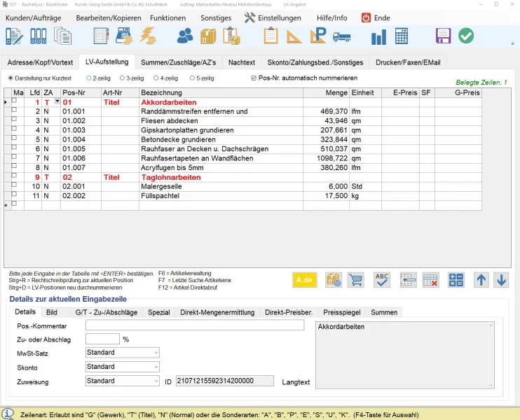The height and width of the screenshot is (420, 520).
Task: Open the customers people icon
Action: pos(185,36)
